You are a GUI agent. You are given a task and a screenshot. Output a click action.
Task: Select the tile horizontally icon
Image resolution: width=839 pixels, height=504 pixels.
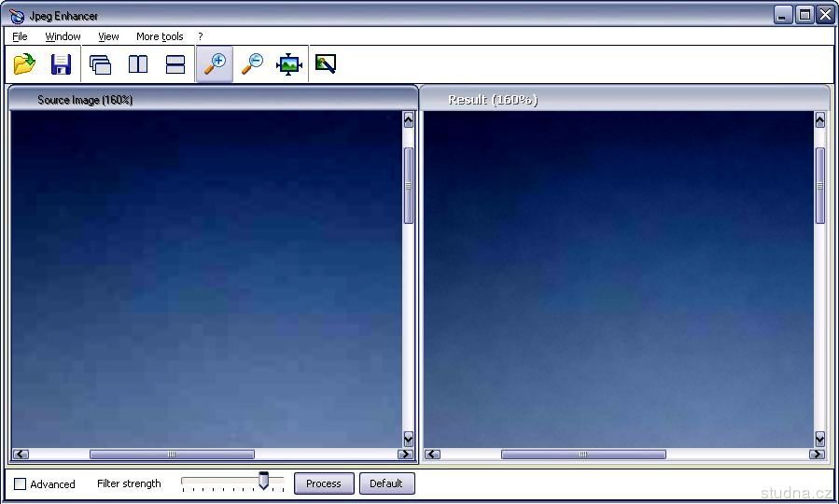(x=175, y=64)
